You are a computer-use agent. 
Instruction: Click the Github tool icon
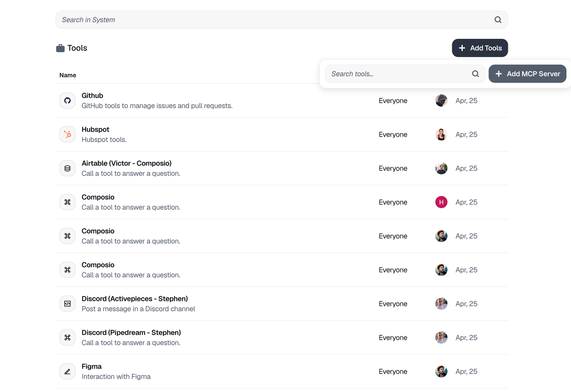point(67,100)
